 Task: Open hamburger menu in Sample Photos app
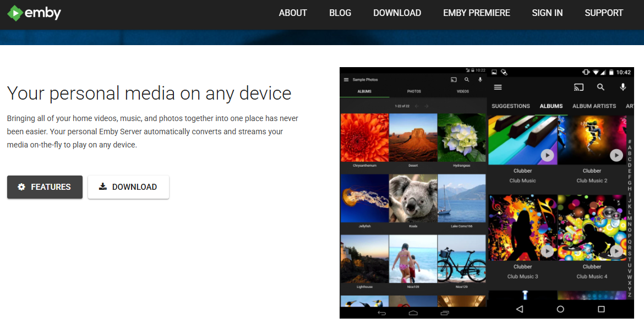[346, 80]
